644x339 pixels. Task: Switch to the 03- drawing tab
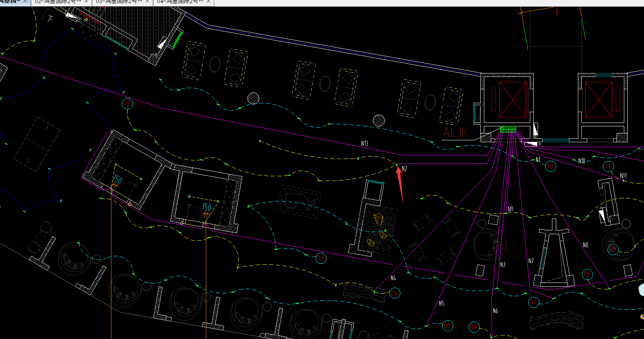tap(120, 2)
